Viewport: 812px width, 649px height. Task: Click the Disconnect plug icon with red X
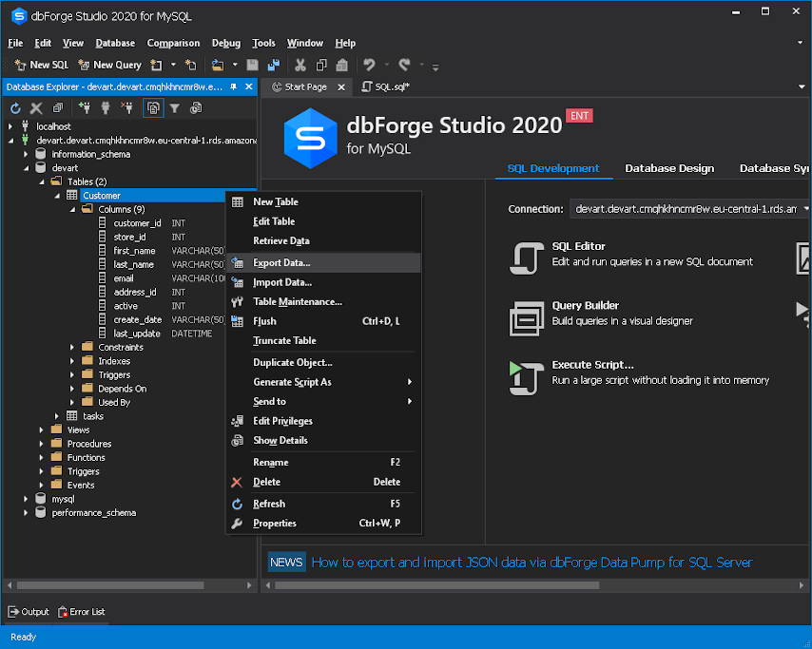[126, 108]
